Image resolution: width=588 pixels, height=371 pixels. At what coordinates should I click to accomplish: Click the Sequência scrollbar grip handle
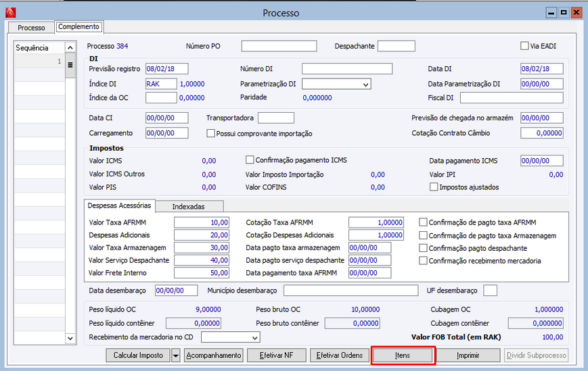70,65
